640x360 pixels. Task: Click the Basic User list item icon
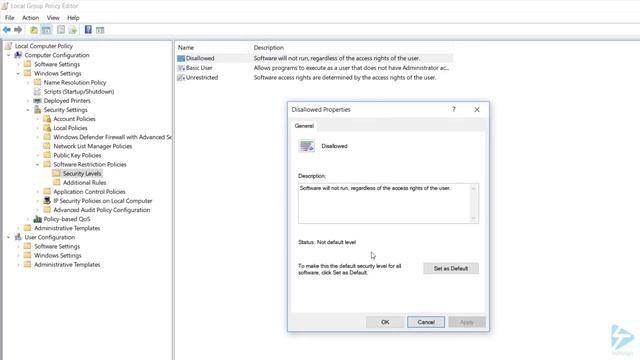click(181, 68)
